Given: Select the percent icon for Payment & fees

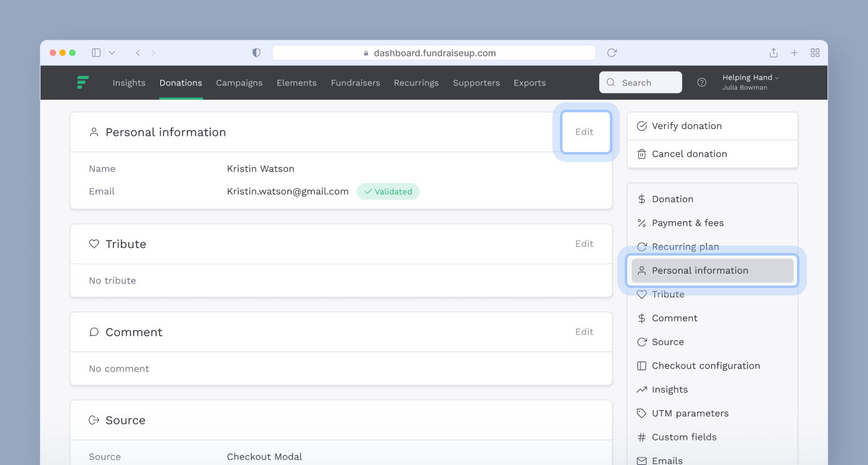Looking at the screenshot, I should [x=642, y=223].
